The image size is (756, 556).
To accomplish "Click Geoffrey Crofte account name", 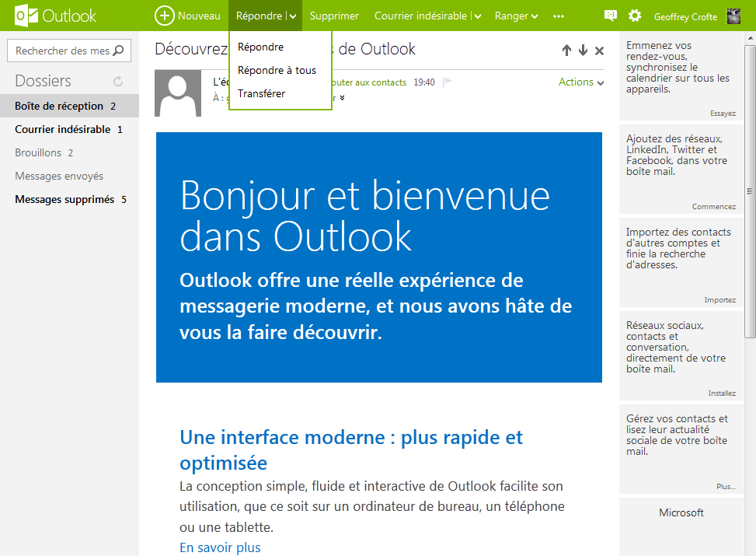I will click(x=685, y=17).
